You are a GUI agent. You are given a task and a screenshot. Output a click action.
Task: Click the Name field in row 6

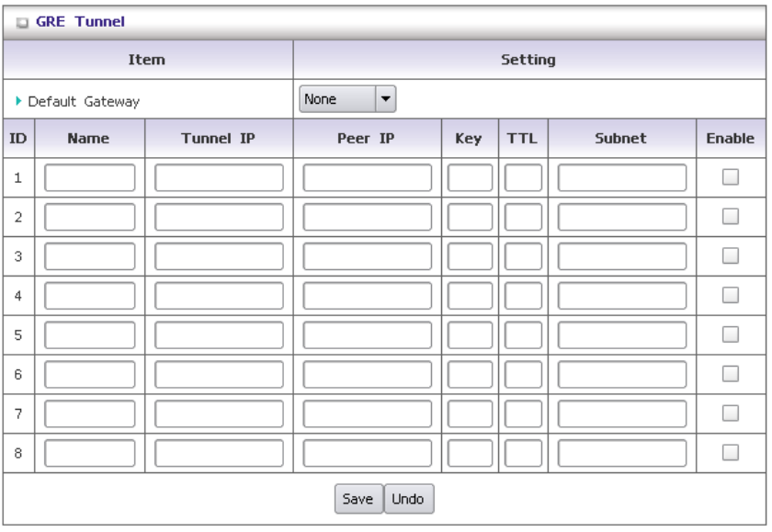(x=90, y=375)
